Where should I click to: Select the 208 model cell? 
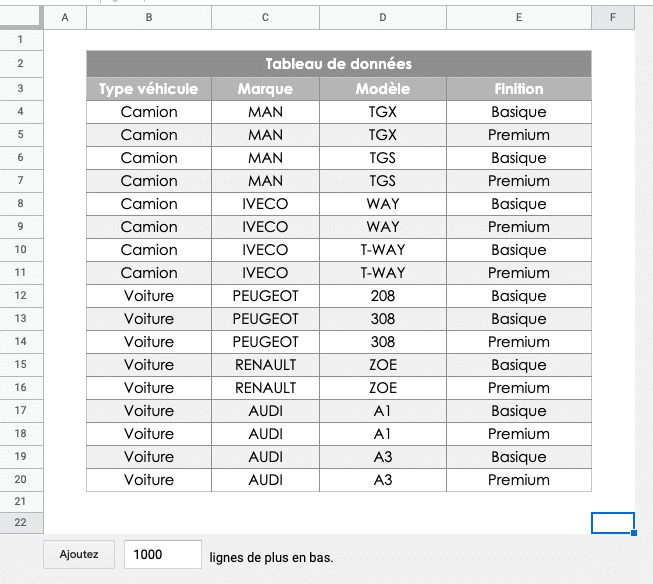[x=383, y=296]
